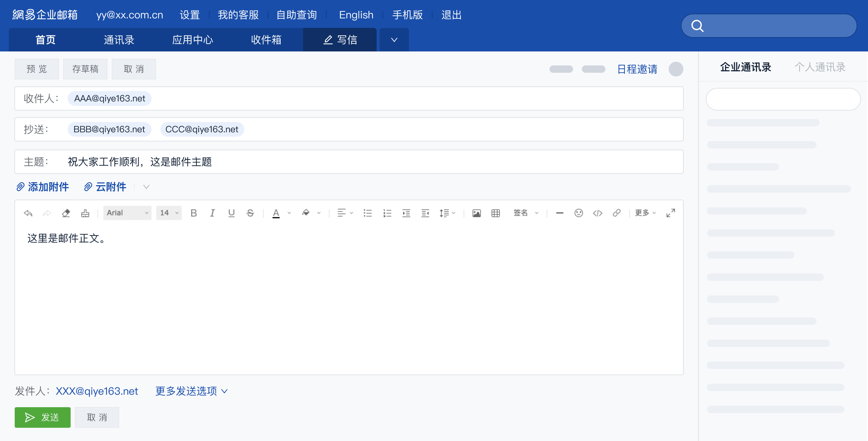Open the font color picker arrow
The height and width of the screenshot is (441, 868).
[289, 213]
